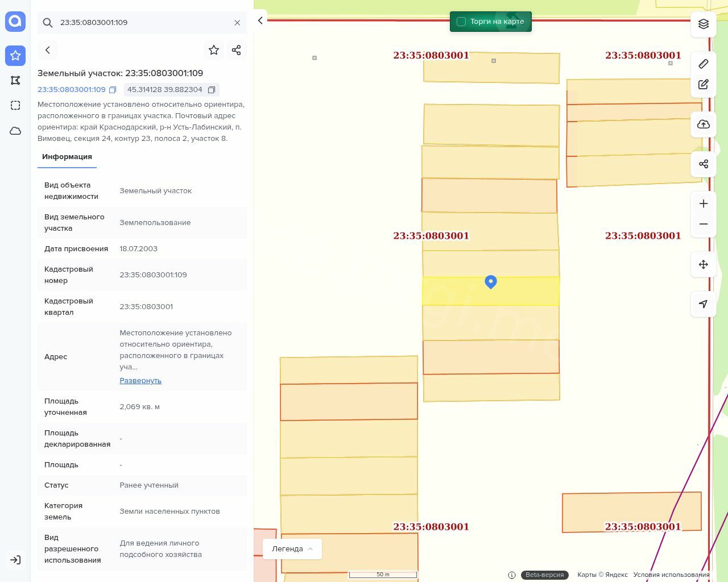Expand the Легенда panel
The height and width of the screenshot is (582, 728).
coord(292,549)
